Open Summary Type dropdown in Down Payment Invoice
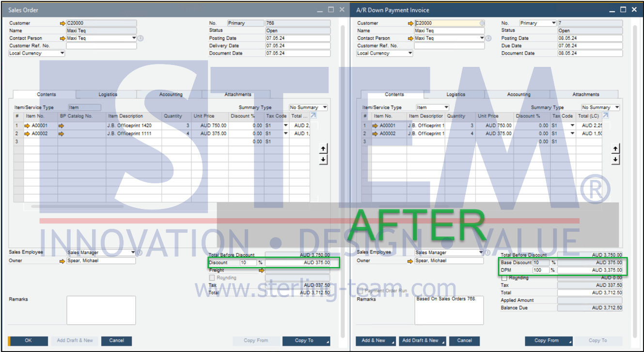 click(617, 108)
